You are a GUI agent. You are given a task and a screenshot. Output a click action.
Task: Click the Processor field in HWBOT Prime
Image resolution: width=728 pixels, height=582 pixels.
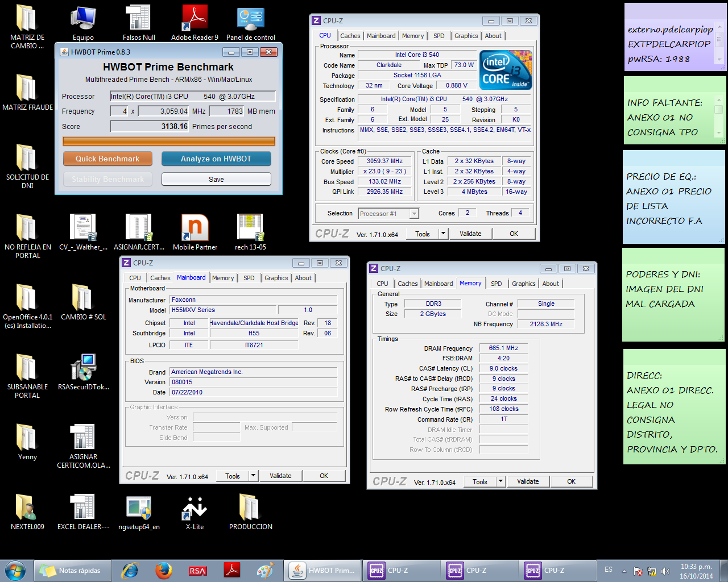(x=193, y=97)
